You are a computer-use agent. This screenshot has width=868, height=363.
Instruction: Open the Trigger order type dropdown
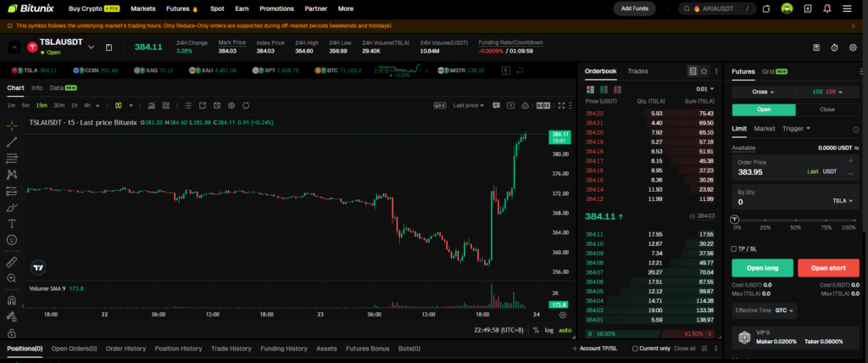pyautogui.click(x=796, y=129)
